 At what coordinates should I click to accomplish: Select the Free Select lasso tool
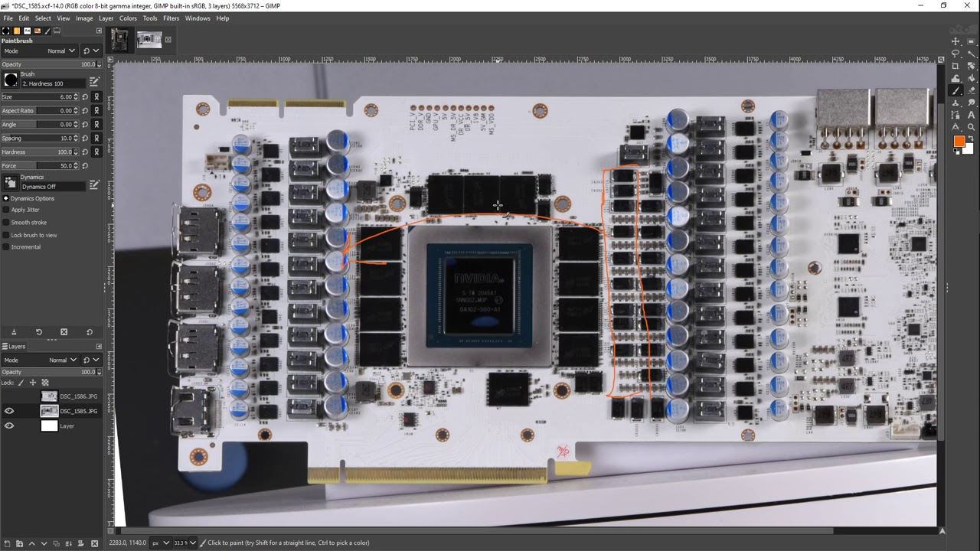(x=955, y=54)
